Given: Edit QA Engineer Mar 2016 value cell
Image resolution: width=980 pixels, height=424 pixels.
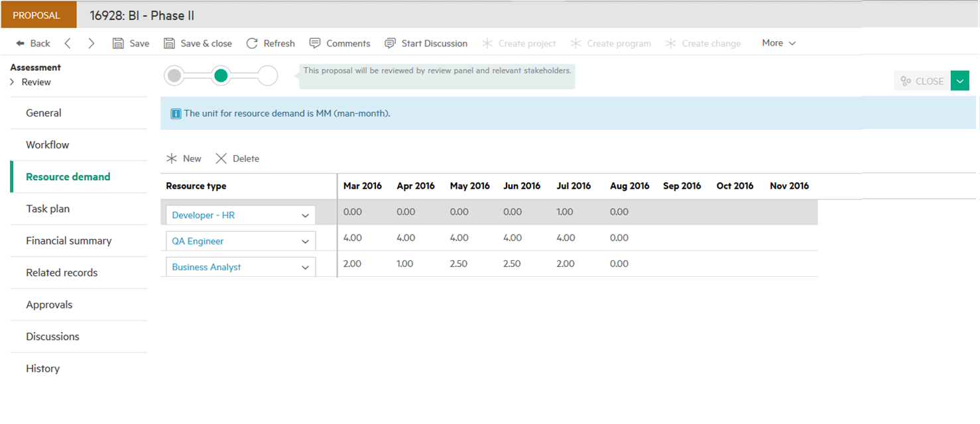Looking at the screenshot, I should [352, 238].
